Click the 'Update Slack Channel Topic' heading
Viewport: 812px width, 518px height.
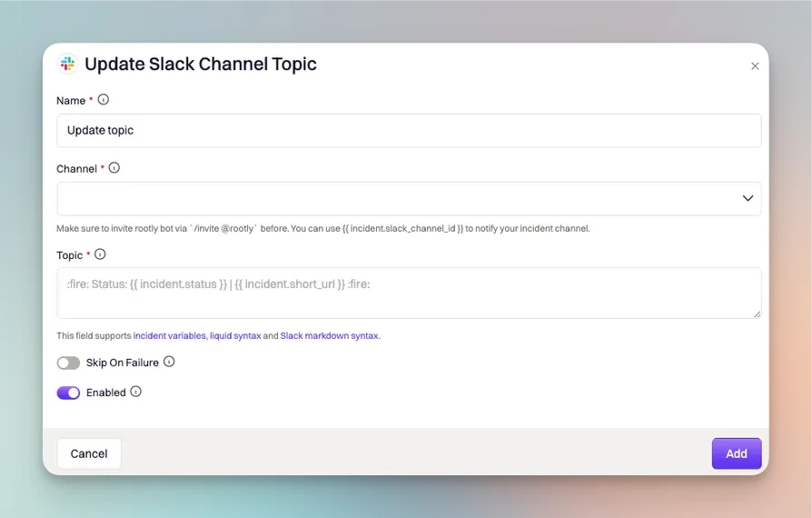coord(201,65)
